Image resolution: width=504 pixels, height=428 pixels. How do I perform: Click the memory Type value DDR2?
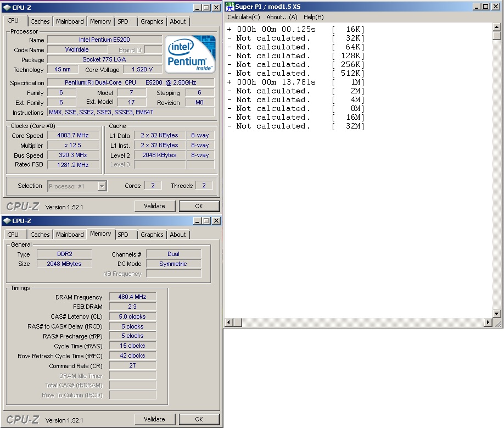coord(65,254)
